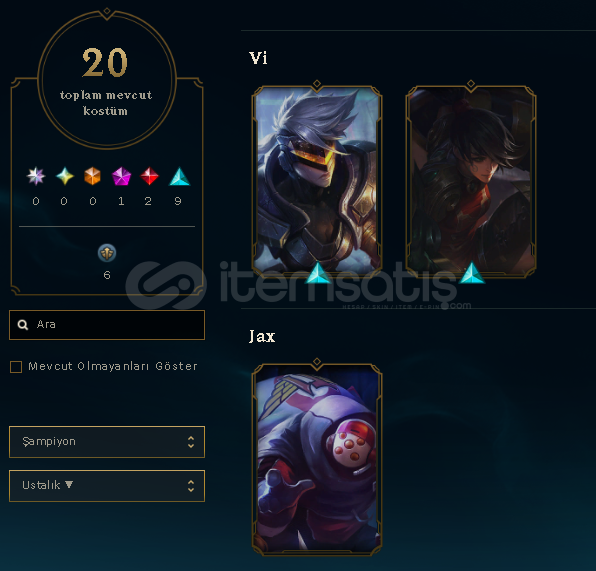The width and height of the screenshot is (596, 571).
Task: Click the magnifying glass search icon
Action: tap(23, 325)
